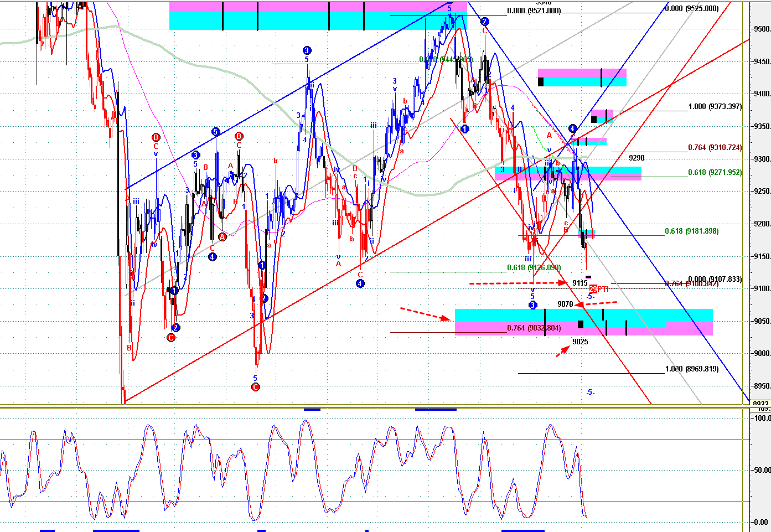The image size is (771, 532).
Task: Select the 0.764 (9032.804) label in the magenta band
Action: (534, 328)
